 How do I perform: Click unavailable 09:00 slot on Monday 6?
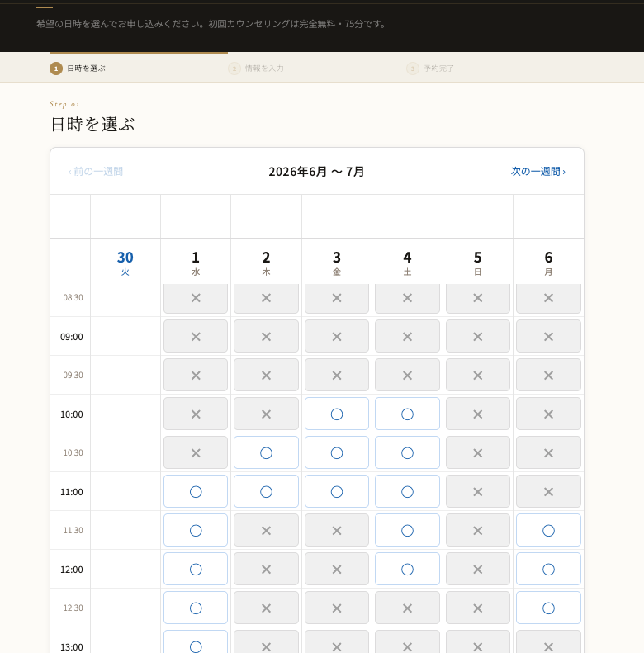tap(548, 337)
